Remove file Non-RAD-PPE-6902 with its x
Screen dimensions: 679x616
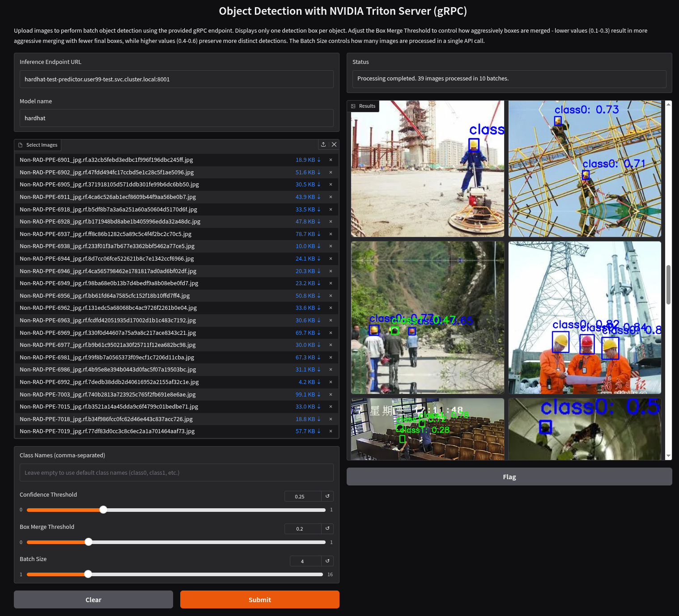331,172
